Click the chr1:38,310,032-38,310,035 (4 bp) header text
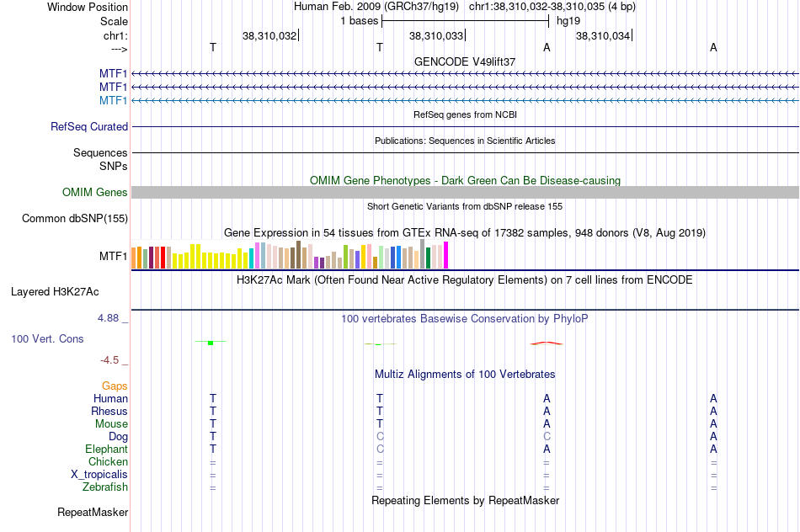Image resolution: width=800 pixels, height=532 pixels. pyautogui.click(x=552, y=7)
